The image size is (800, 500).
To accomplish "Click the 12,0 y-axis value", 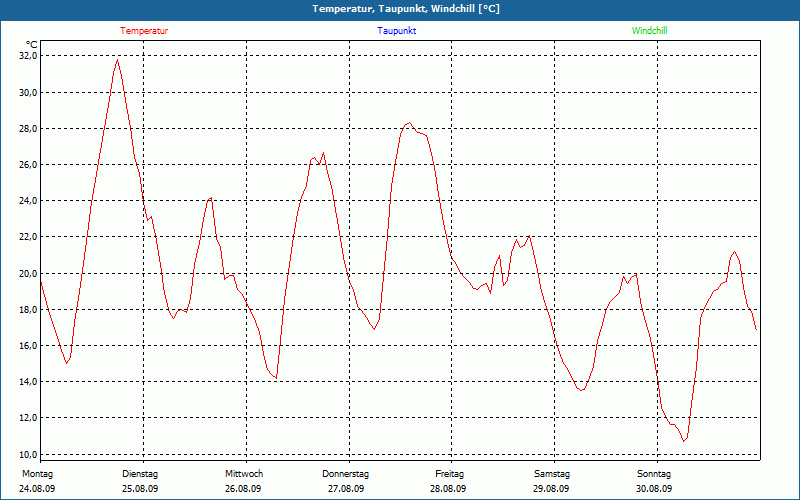I will [x=29, y=418].
